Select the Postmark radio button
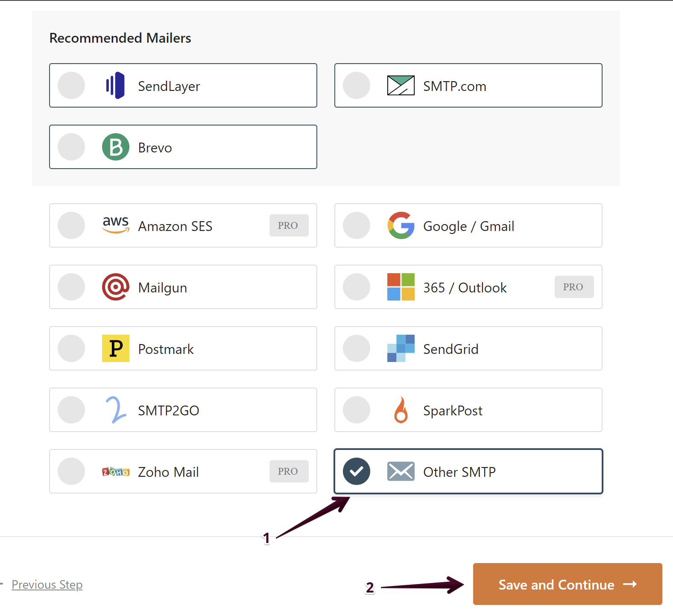 tap(71, 348)
